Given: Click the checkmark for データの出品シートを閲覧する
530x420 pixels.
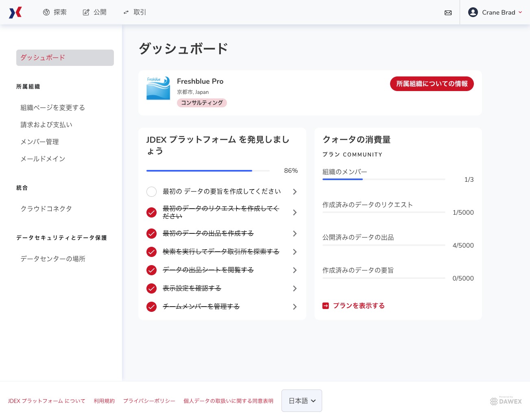Looking at the screenshot, I should pos(151,270).
